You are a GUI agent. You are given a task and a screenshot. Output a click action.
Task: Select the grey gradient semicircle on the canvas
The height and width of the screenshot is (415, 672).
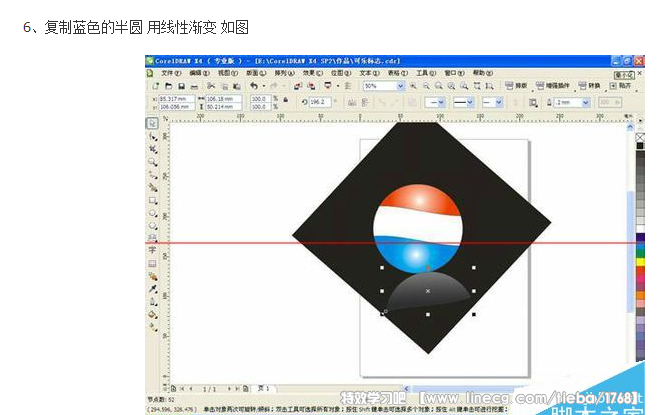428,292
